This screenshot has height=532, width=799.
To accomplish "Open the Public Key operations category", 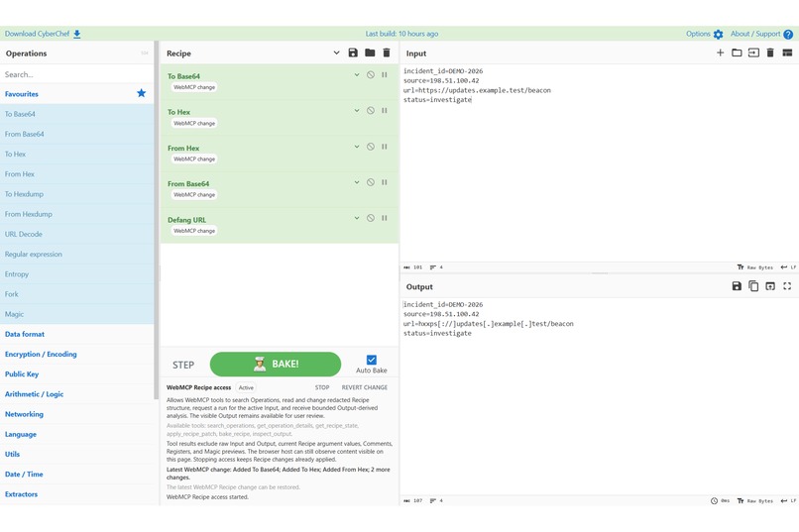I will tap(76, 373).
